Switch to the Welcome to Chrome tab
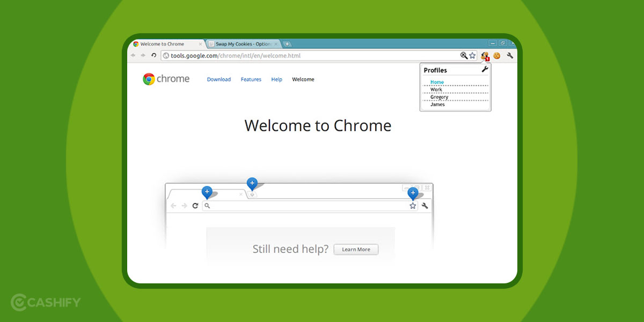 click(166, 43)
